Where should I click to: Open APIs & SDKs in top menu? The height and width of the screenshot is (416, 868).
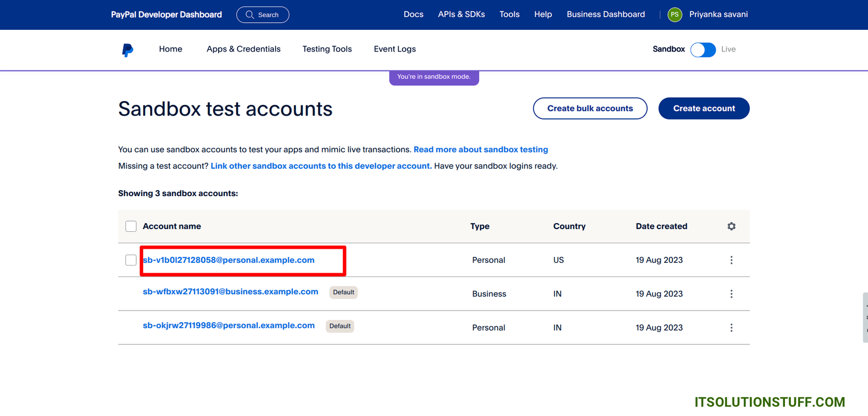[461, 15]
